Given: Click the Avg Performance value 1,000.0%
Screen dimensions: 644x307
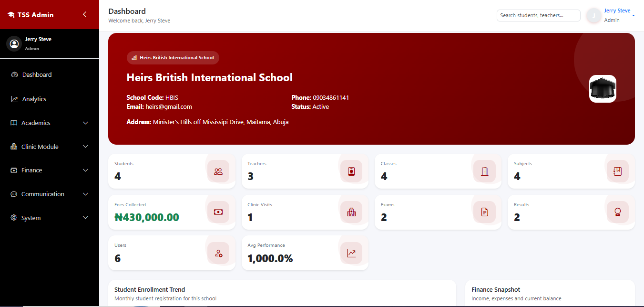Looking at the screenshot, I should pyautogui.click(x=270, y=258).
